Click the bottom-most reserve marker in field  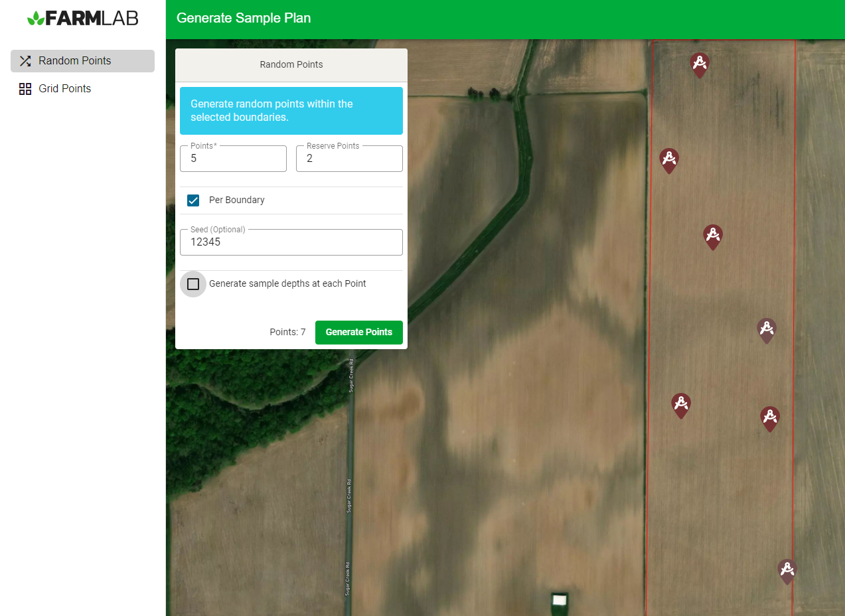787,571
